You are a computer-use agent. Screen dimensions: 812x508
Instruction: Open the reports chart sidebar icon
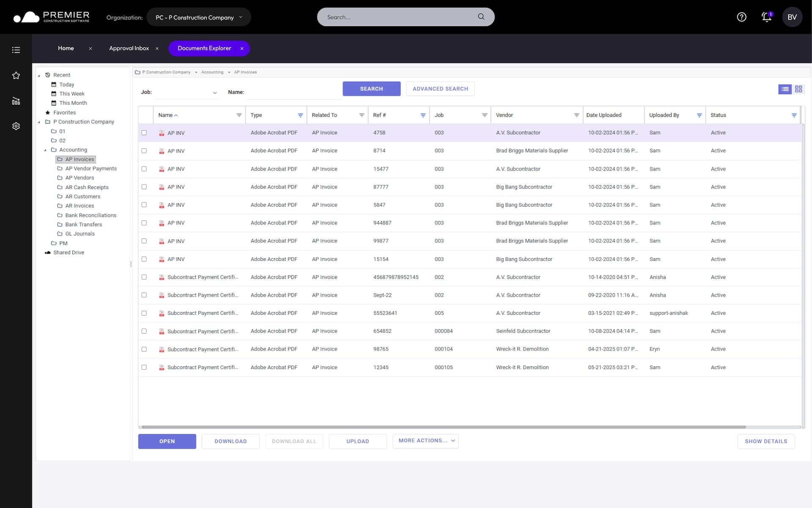pyautogui.click(x=16, y=101)
